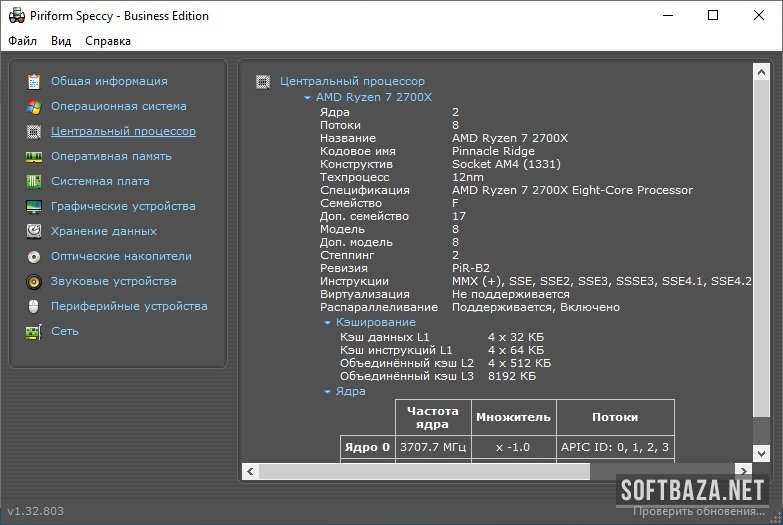Click the Сеть network icon

click(x=34, y=331)
